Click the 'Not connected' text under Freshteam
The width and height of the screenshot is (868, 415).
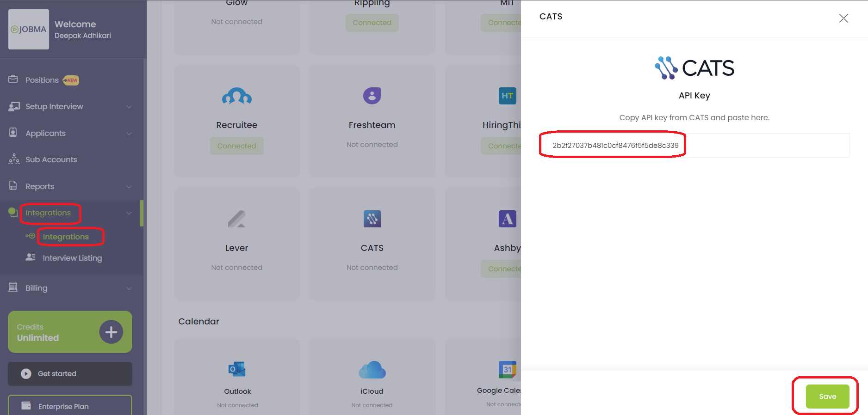click(x=372, y=145)
